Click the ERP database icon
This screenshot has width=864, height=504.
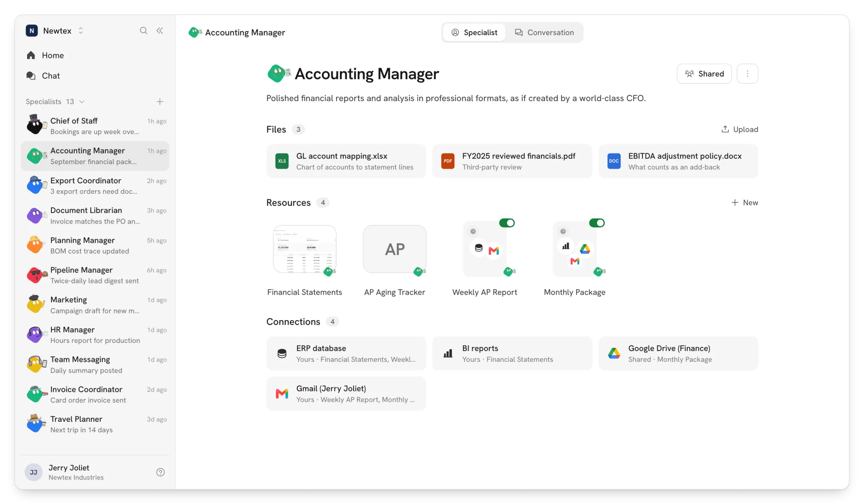coord(282,353)
